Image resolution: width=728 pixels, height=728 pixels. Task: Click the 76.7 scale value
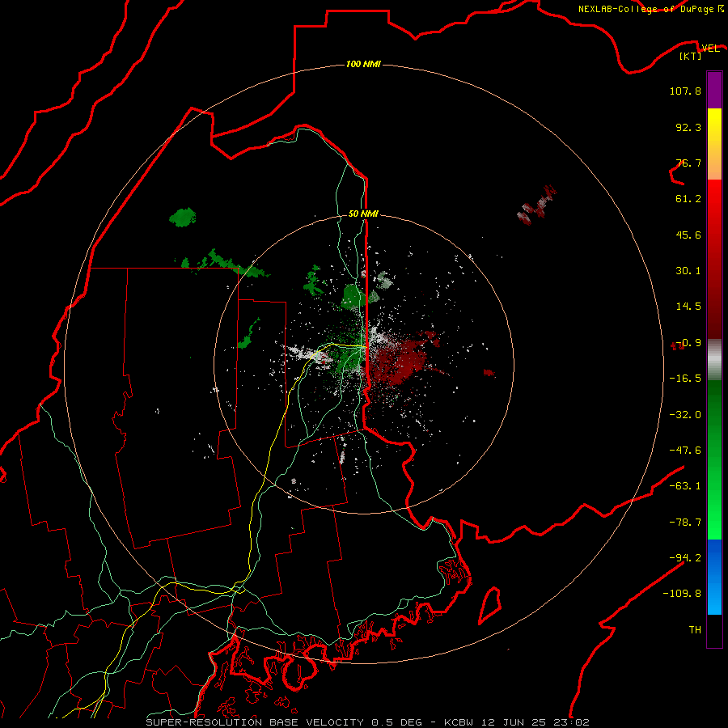pos(688,163)
